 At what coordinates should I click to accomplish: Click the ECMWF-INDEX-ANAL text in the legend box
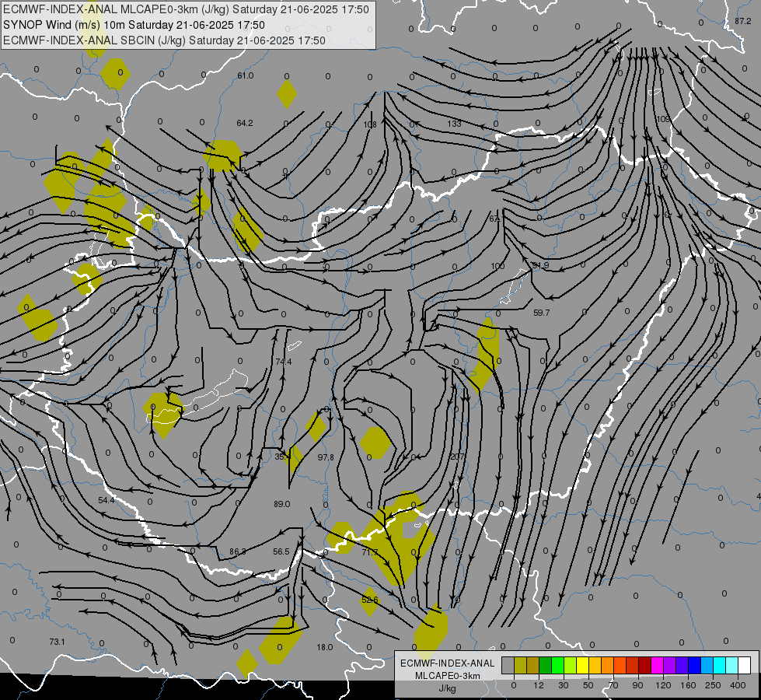(448, 663)
